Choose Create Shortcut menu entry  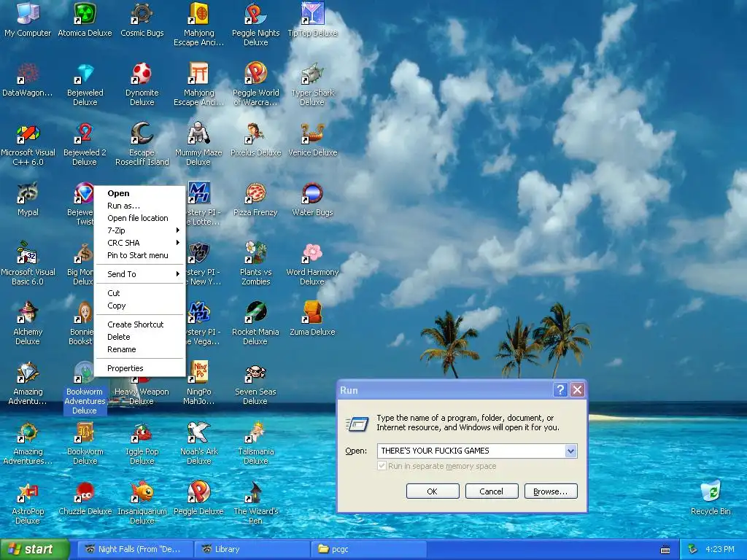point(139,324)
